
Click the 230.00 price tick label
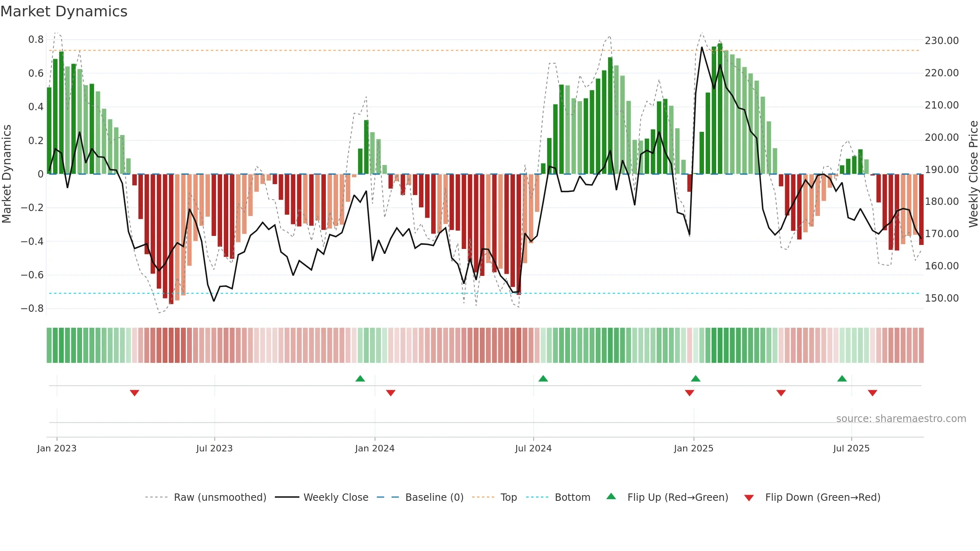[x=942, y=41]
